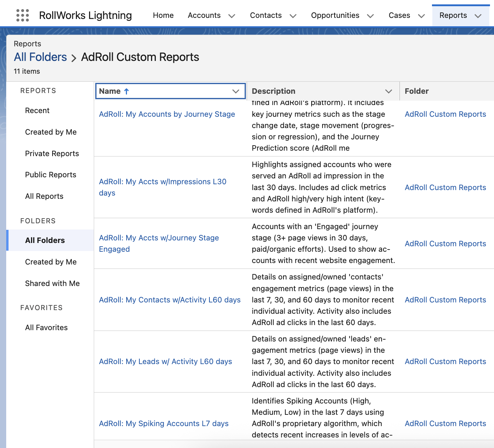Open the App Launcher grid icon
This screenshot has width=494, height=448.
pos(23,15)
